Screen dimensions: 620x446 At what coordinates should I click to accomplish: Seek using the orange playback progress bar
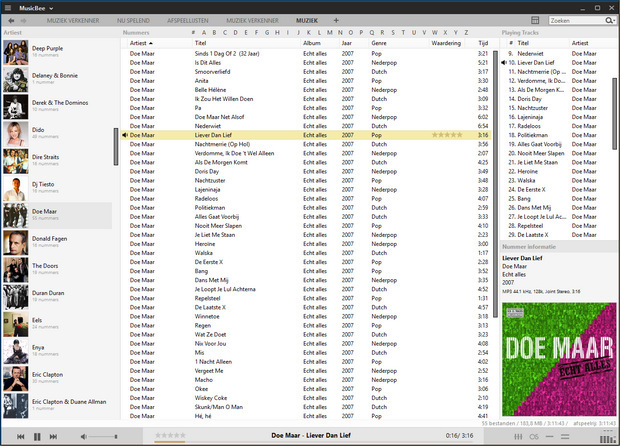pos(170,442)
